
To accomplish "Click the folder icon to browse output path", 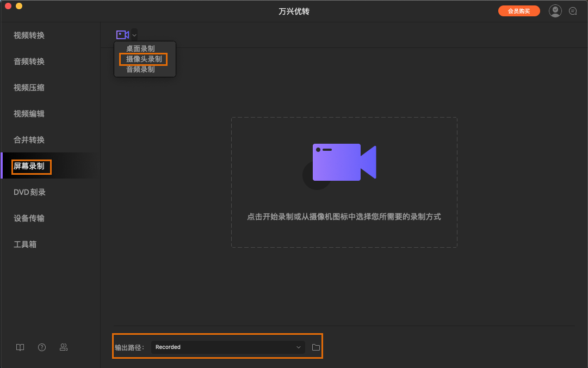I will (315, 347).
